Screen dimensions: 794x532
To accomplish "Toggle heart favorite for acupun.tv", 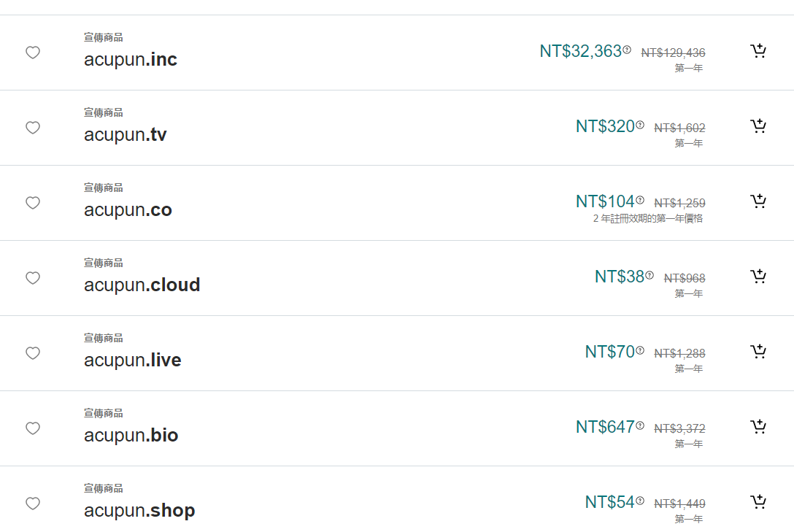I will click(33, 128).
